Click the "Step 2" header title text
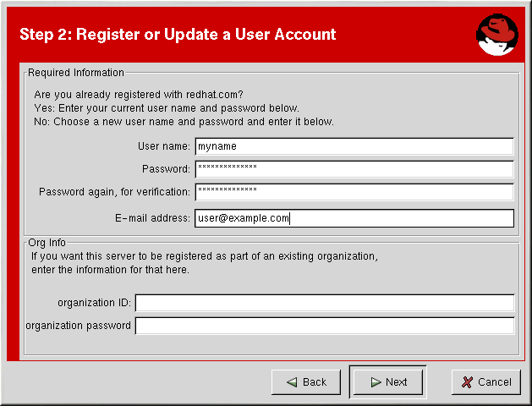 (178, 35)
